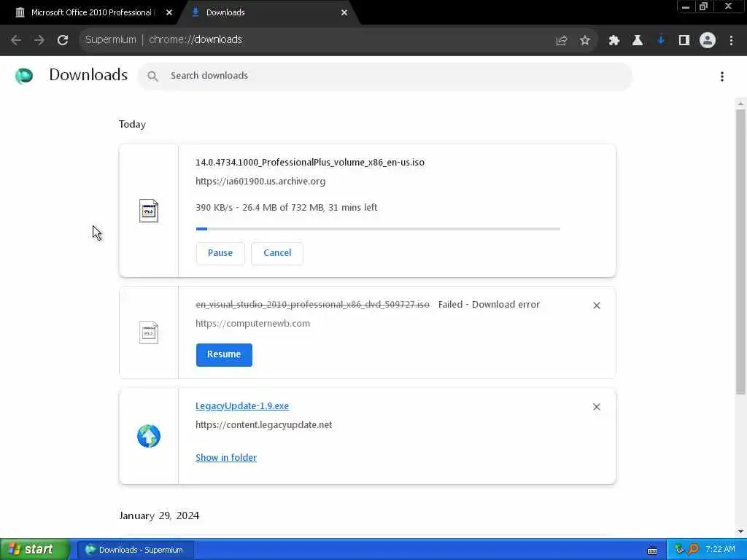
Task: Click the ISO download progress bar
Action: 378,229
